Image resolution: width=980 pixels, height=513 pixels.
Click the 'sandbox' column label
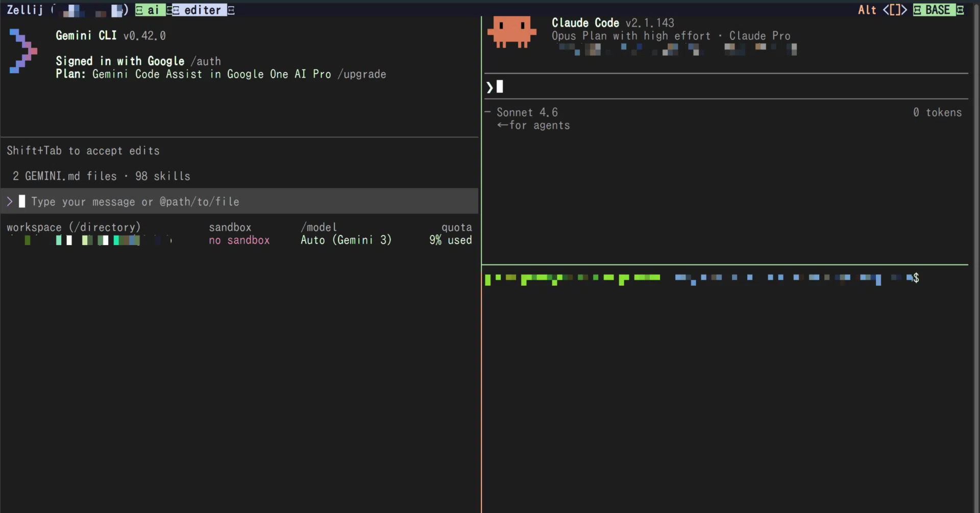[230, 227]
